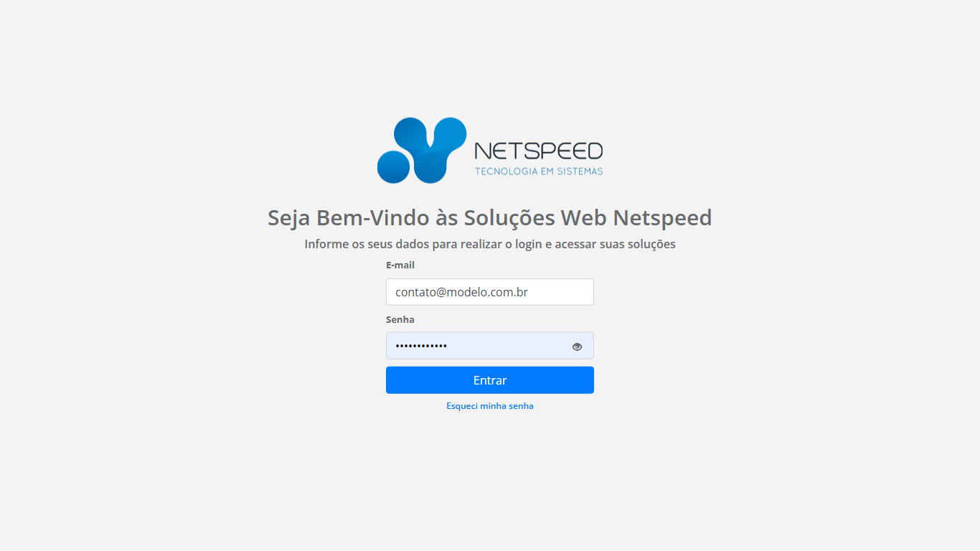Click the NETSPEED wordmark in the logo
Image resolution: width=980 pixels, height=551 pixels.
[x=539, y=151]
